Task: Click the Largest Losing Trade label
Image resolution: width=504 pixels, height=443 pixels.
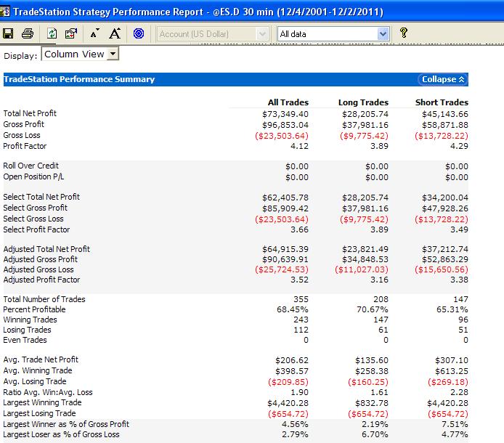Action: click(x=39, y=413)
